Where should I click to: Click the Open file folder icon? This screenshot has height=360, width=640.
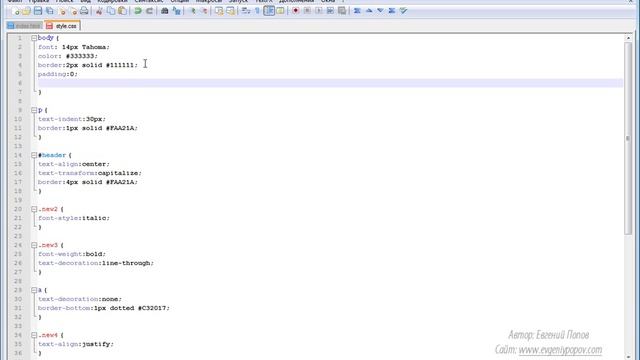point(27,11)
